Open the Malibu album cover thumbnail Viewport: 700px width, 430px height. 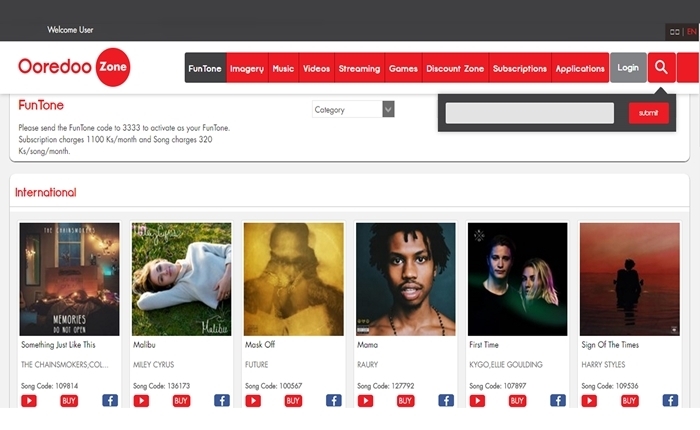click(181, 279)
